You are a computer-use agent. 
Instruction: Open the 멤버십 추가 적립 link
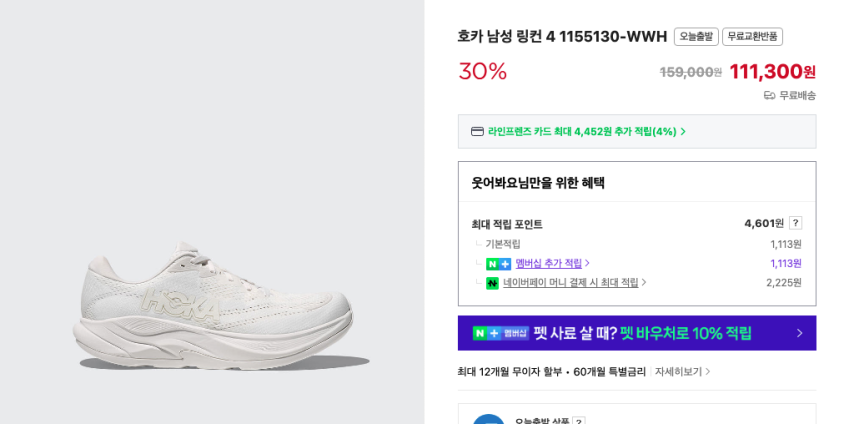[x=549, y=264]
